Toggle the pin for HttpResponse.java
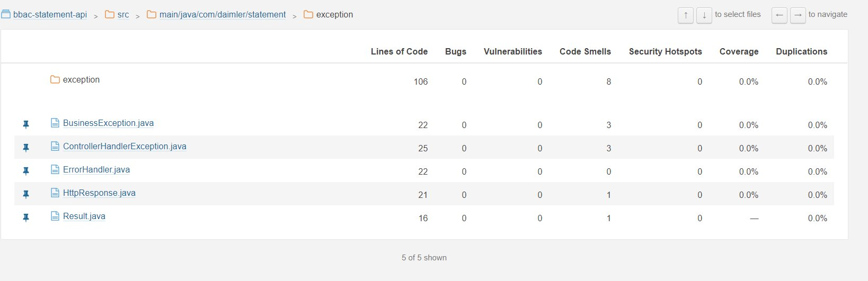Screen dimensions: 868x281 pos(25,194)
